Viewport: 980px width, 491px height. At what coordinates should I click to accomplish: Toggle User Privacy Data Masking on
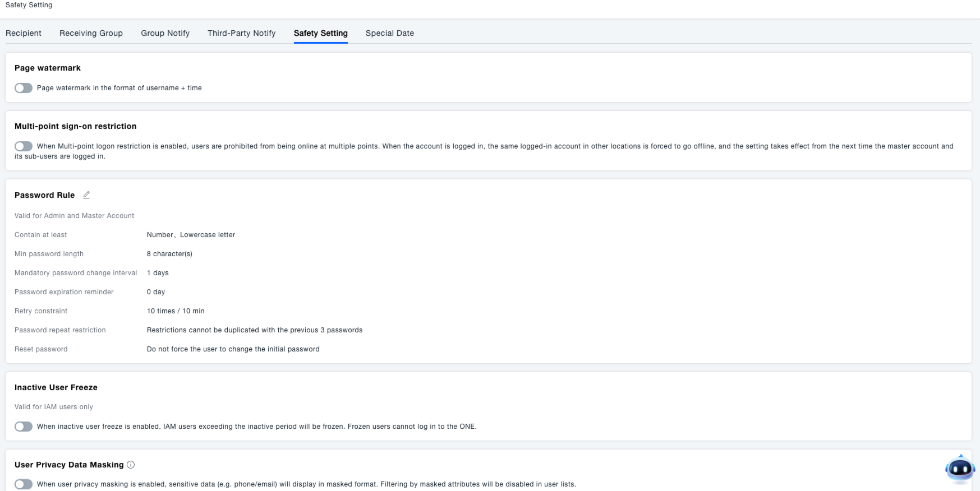24,484
